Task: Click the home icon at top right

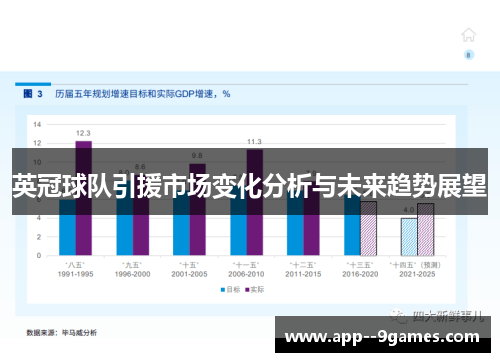Action: coord(469,35)
